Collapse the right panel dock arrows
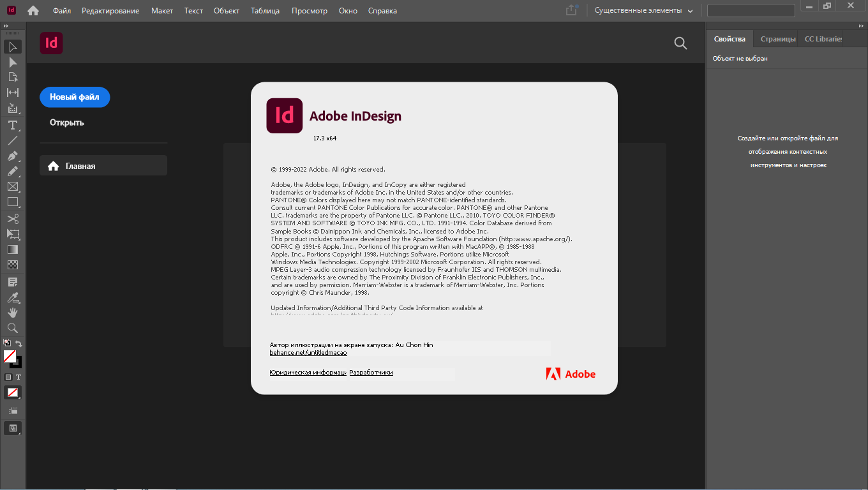Image resolution: width=868 pixels, height=490 pixels. pyautogui.click(x=861, y=26)
